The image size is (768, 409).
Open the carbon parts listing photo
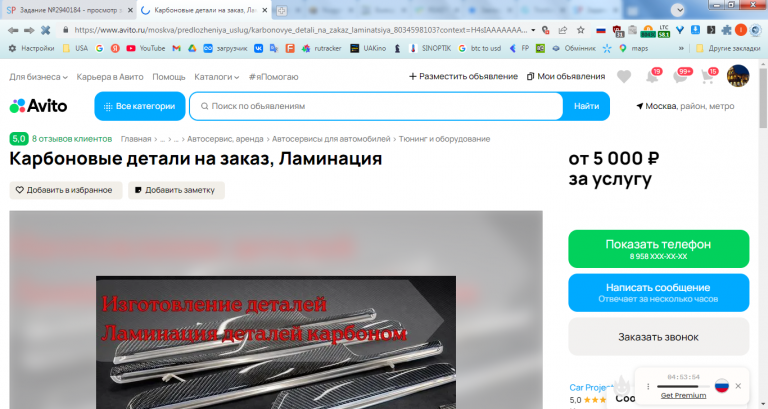(x=276, y=342)
